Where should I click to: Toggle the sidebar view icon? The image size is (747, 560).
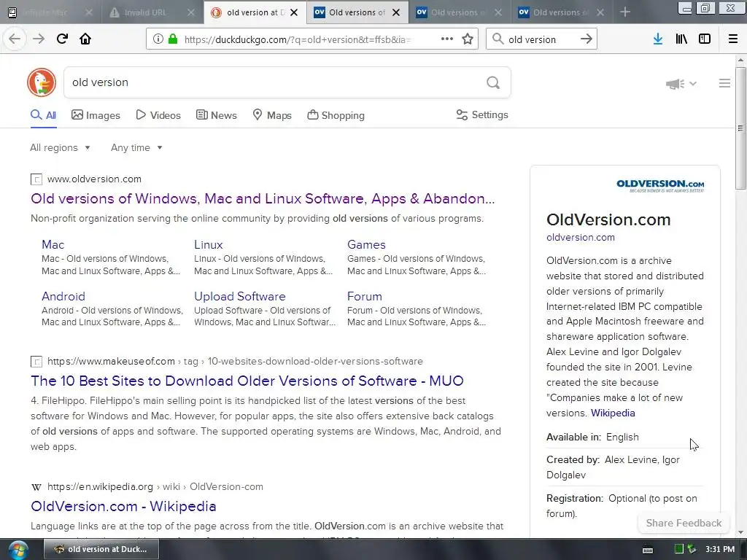pos(705,39)
